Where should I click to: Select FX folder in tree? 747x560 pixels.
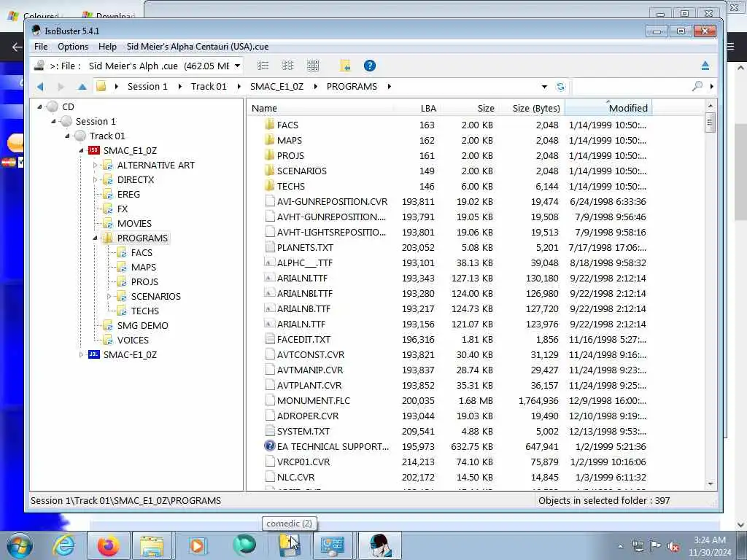click(123, 209)
